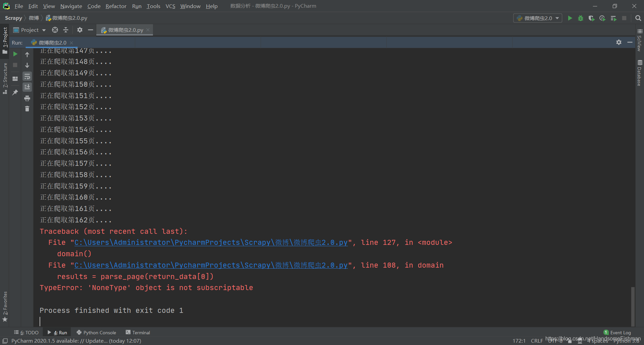Open the Navigate menu

pyautogui.click(x=71, y=6)
